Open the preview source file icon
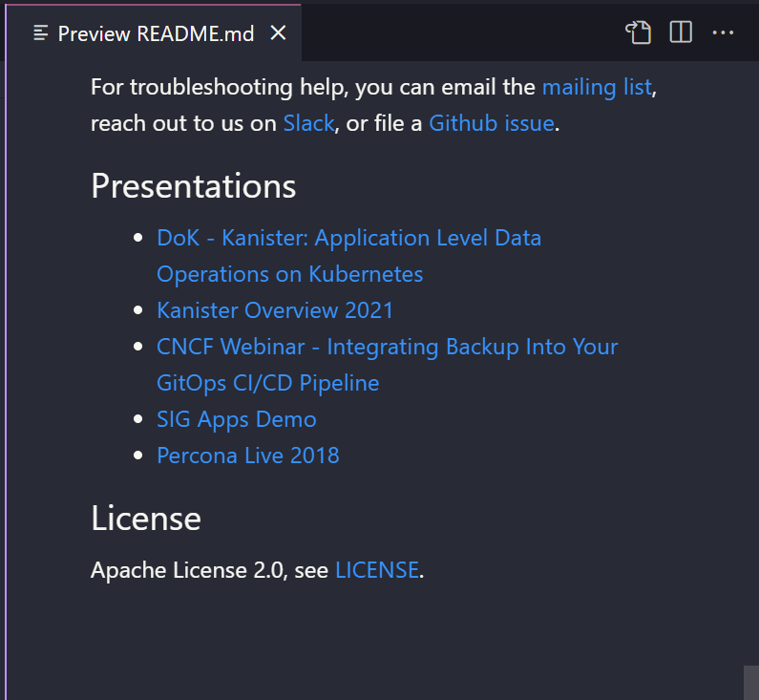Image resolution: width=759 pixels, height=700 pixels. click(x=638, y=32)
